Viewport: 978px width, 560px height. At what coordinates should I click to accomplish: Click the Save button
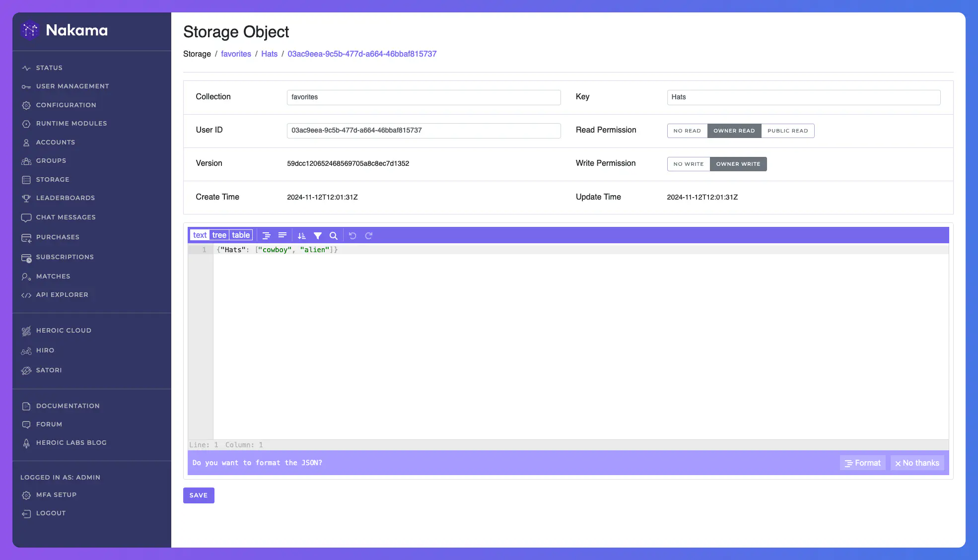coord(199,495)
